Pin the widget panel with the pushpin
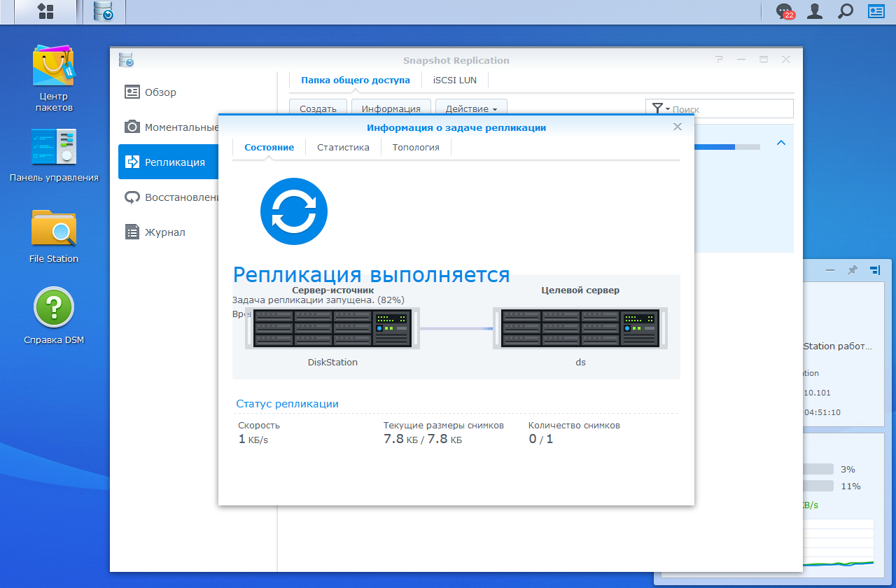 [x=852, y=270]
